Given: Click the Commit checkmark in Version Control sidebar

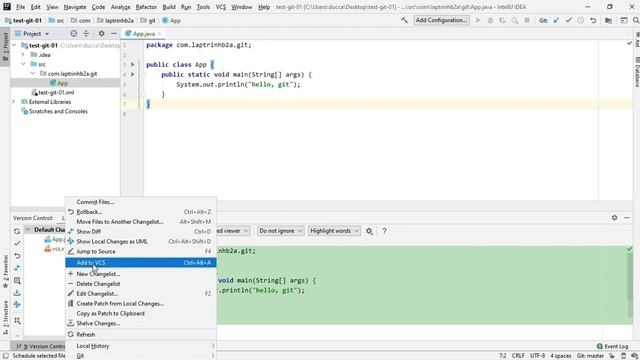Looking at the screenshot, I should [17, 243].
